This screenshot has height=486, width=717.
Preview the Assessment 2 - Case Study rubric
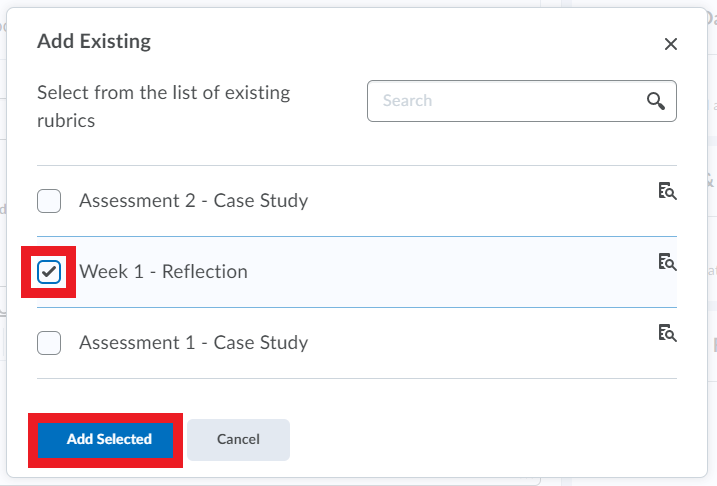click(667, 191)
